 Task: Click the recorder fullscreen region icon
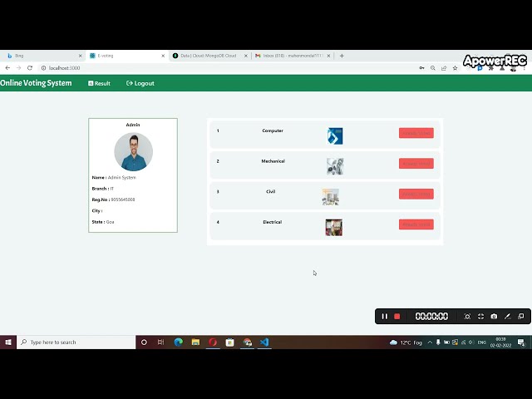pyautogui.click(x=480, y=316)
